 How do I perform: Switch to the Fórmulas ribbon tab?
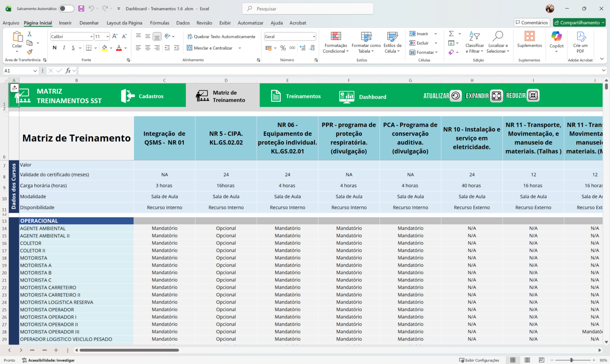point(160,23)
